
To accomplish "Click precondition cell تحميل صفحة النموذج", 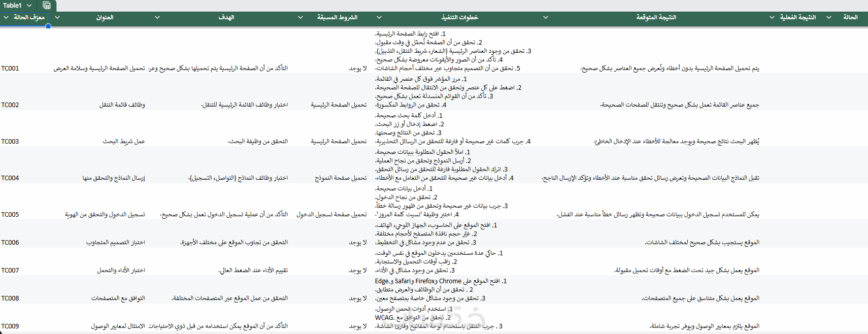I will point(341,178).
